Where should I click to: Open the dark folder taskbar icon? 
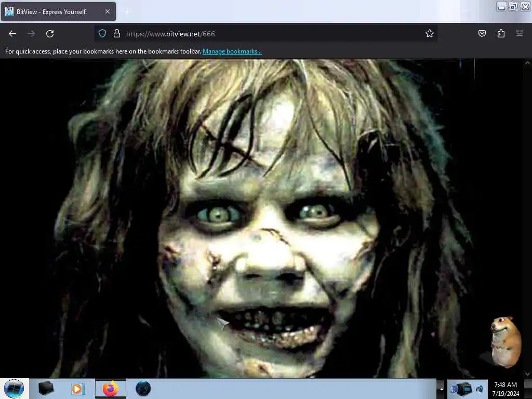click(x=46, y=389)
